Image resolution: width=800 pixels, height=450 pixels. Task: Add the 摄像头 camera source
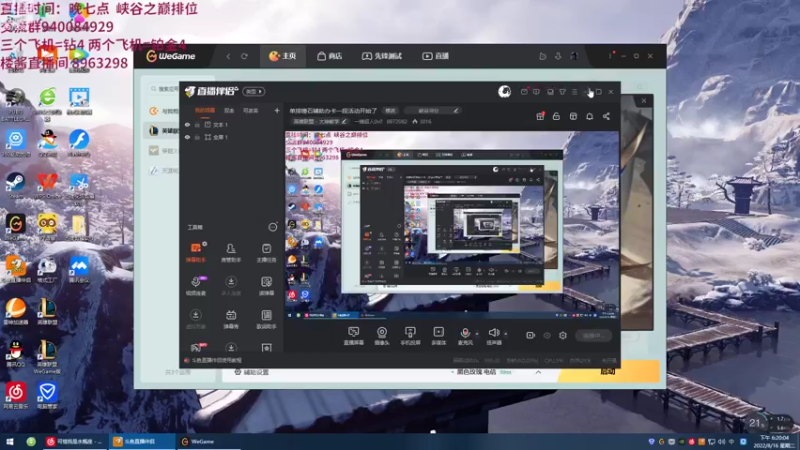(x=382, y=336)
